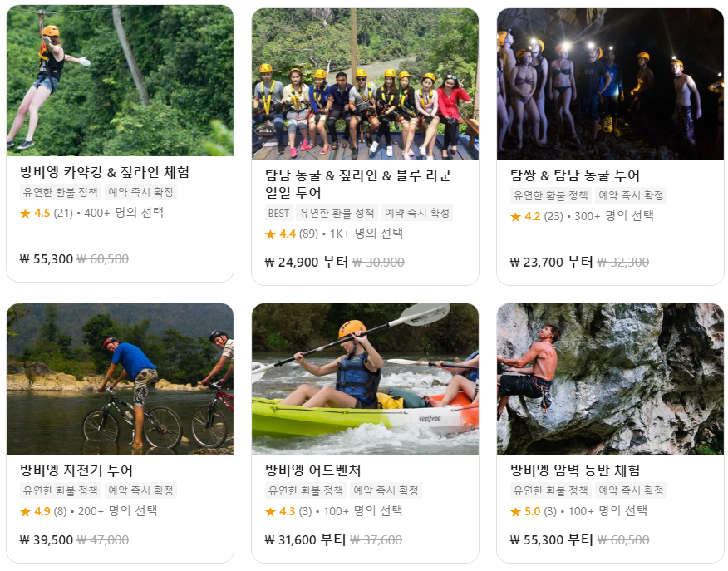Click the star icon beside 4.2
728x571 pixels.
click(515, 217)
